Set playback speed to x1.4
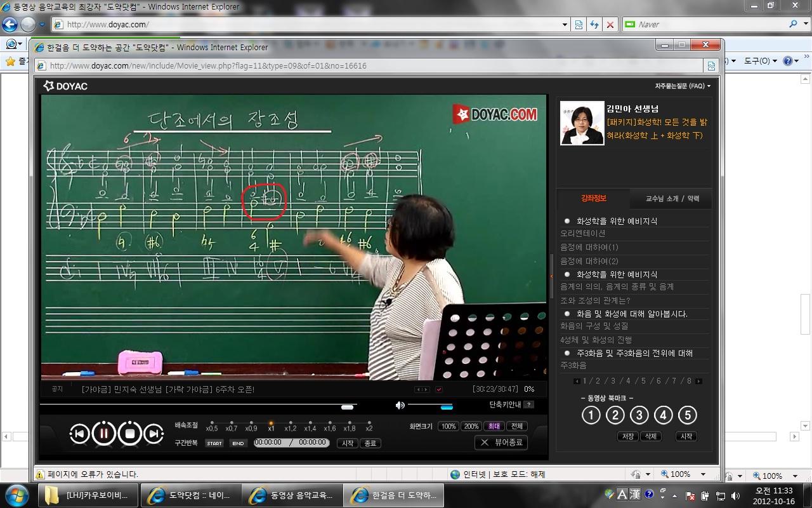The image size is (812, 508). coord(310,425)
